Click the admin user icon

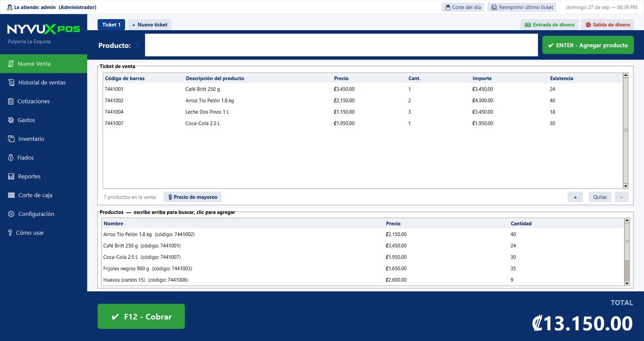(10, 7)
